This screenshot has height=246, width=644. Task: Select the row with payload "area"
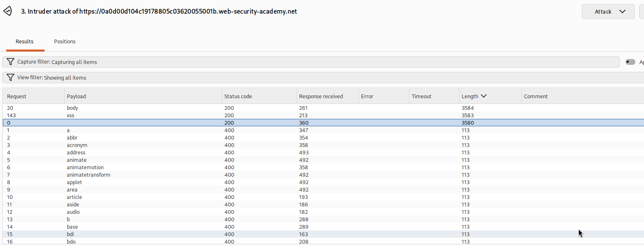pyautogui.click(x=323, y=190)
